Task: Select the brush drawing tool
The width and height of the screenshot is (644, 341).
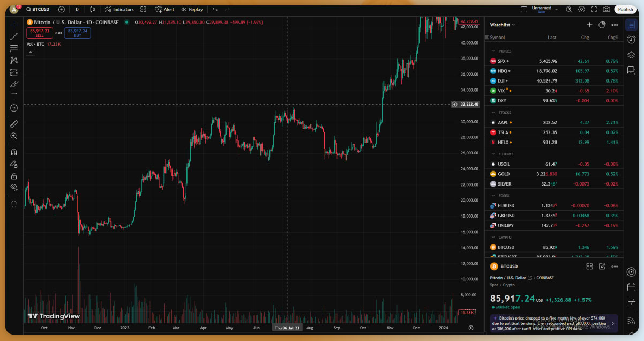Action: coord(14,84)
